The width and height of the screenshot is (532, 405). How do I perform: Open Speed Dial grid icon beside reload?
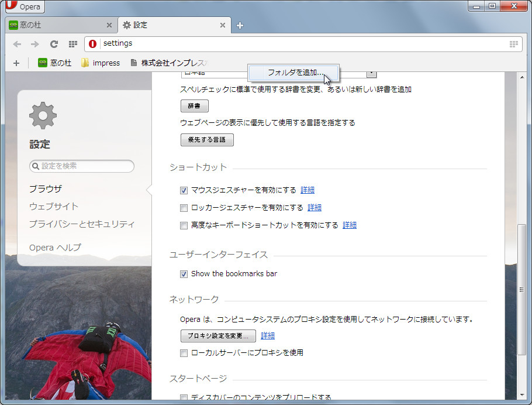click(73, 44)
